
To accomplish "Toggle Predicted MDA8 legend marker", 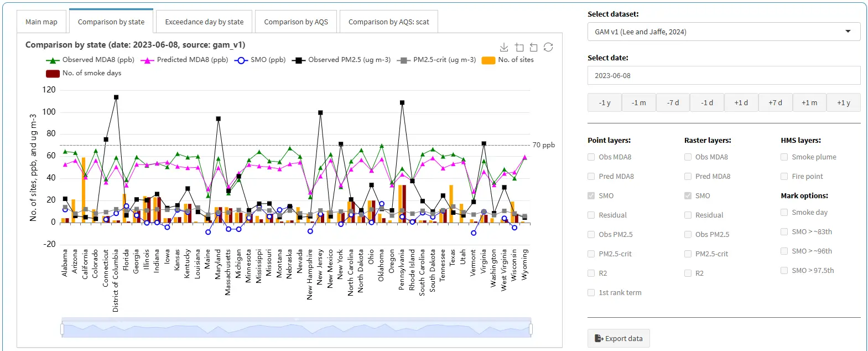I will coord(147,60).
